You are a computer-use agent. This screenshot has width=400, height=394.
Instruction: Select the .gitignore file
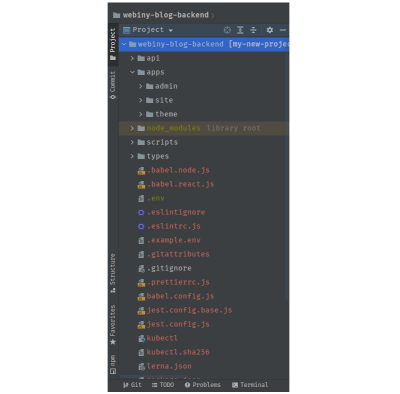pos(169,268)
